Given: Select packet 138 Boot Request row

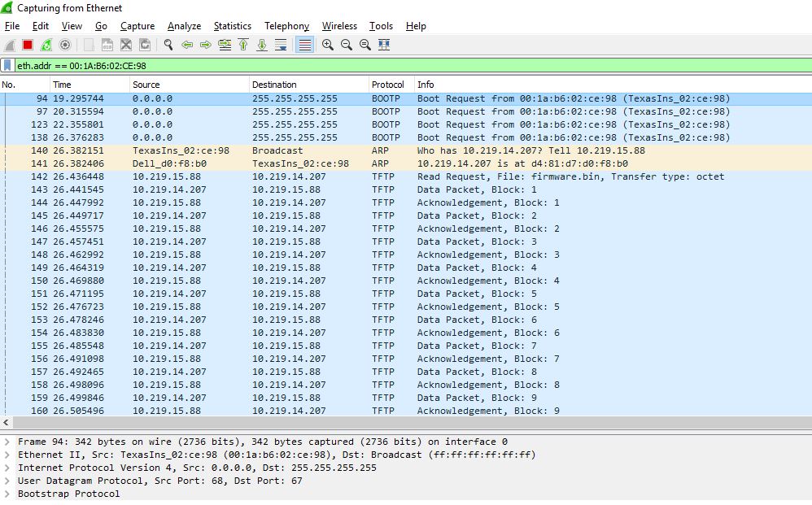Looking at the screenshot, I should click(x=406, y=137).
